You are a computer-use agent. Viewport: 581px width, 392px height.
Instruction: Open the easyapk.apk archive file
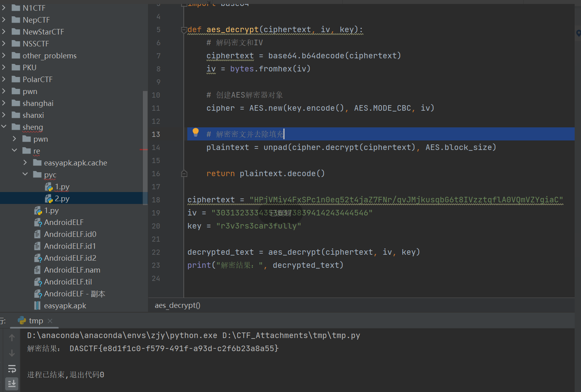click(65, 306)
